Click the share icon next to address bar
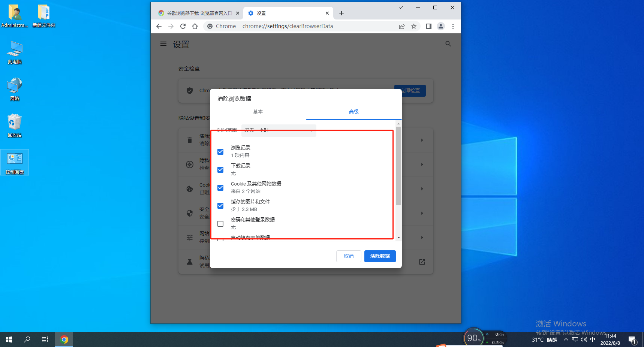The width and height of the screenshot is (644, 347). tap(402, 26)
